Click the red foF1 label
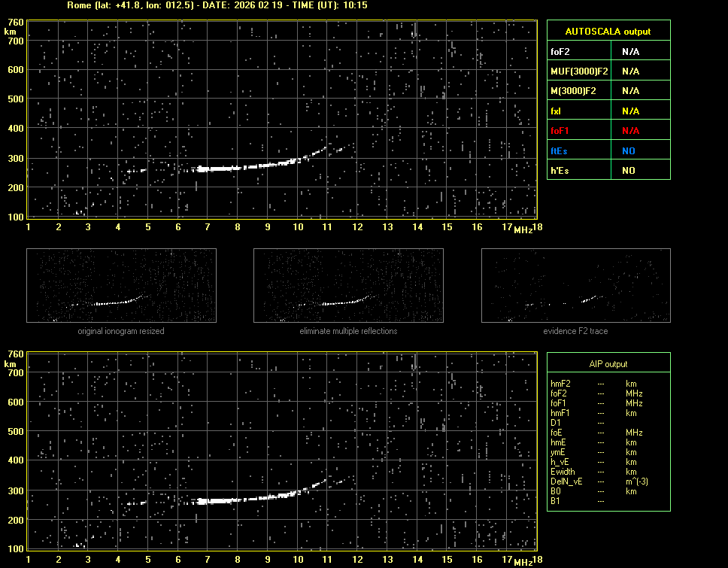728x568 pixels. [560, 131]
